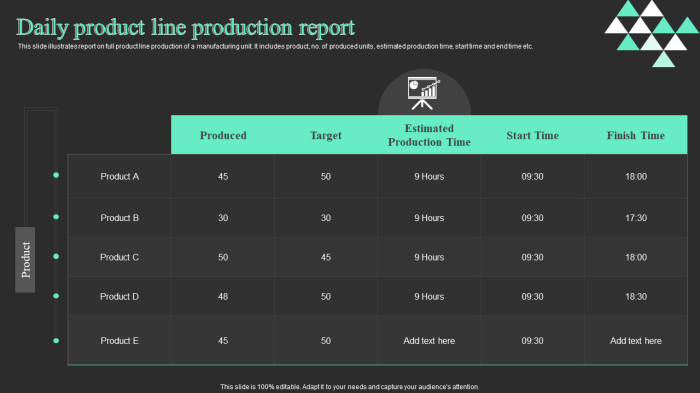This screenshot has width=700, height=393.
Task: Select the slide title 'Daily product line production report'
Action: (x=185, y=28)
